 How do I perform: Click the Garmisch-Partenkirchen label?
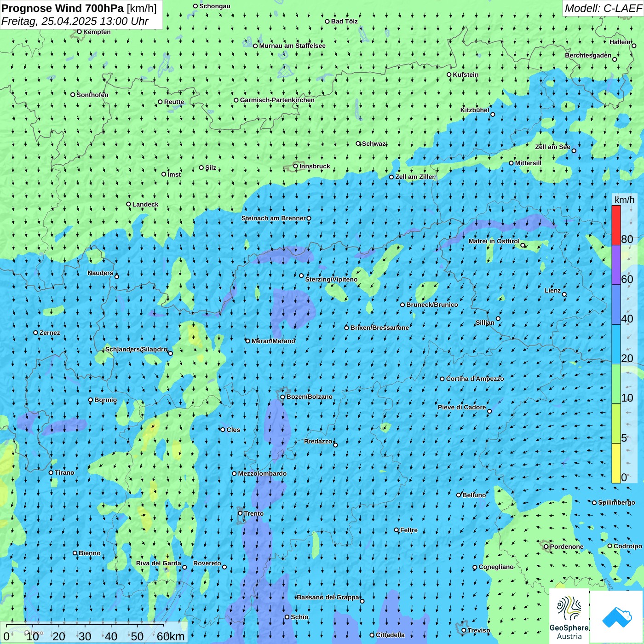tap(277, 100)
